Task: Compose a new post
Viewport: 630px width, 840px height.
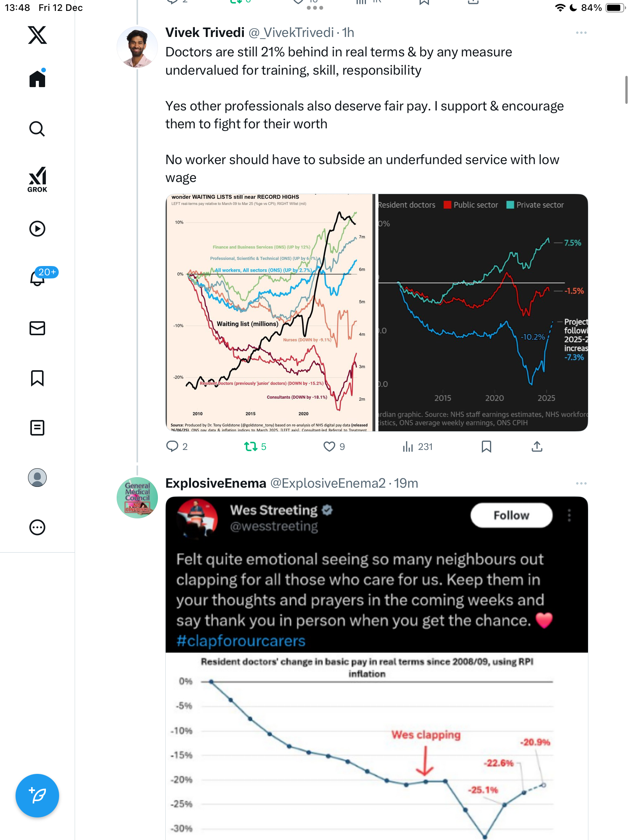Action: [37, 796]
